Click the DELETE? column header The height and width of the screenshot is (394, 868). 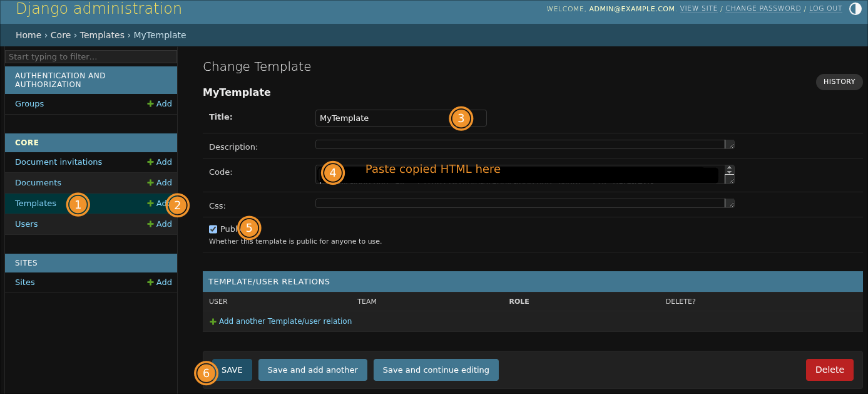(x=680, y=302)
